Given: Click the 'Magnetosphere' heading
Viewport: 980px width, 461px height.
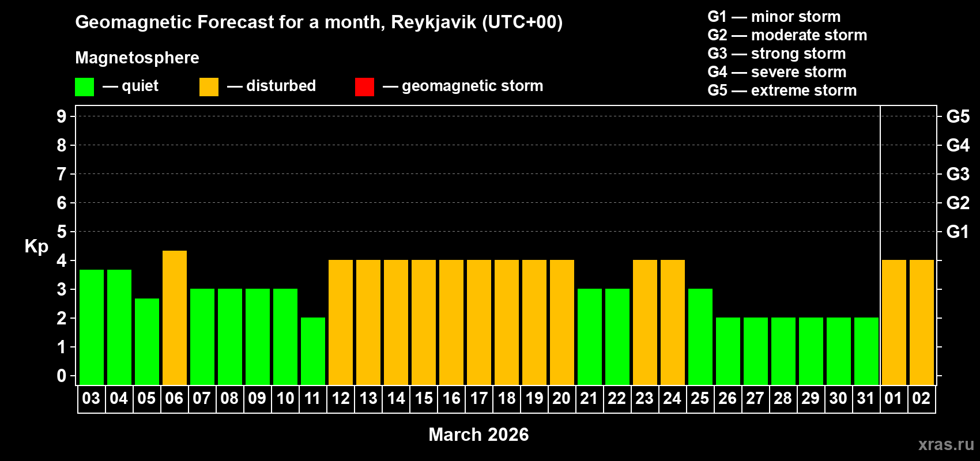Looking at the screenshot, I should [x=137, y=58].
